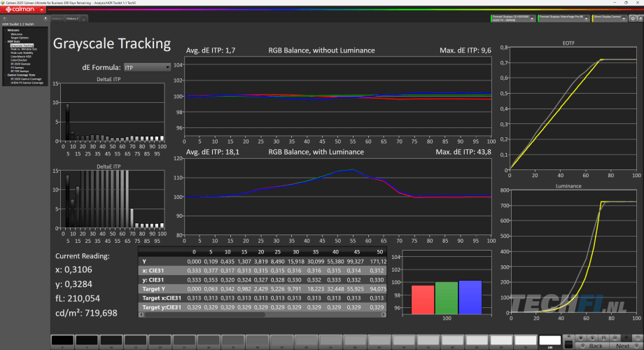
Task: Switch to the History 2 tab
Action: tap(73, 18)
